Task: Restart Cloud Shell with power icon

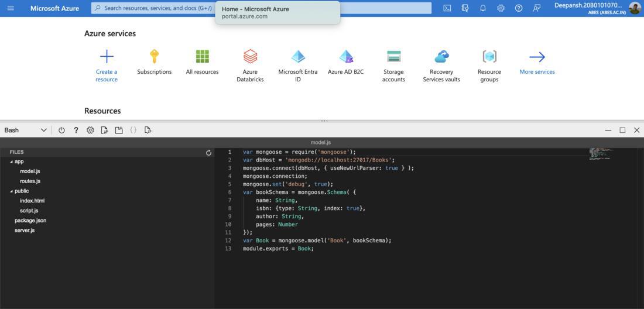Action: click(x=61, y=130)
